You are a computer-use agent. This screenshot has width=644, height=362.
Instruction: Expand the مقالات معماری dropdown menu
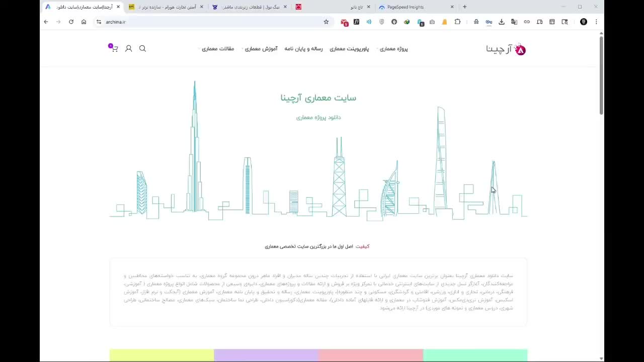218,49
